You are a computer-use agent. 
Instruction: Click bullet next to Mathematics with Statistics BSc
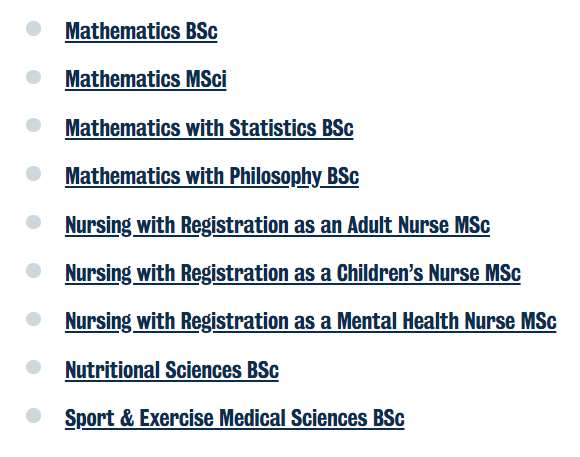[x=34, y=125]
